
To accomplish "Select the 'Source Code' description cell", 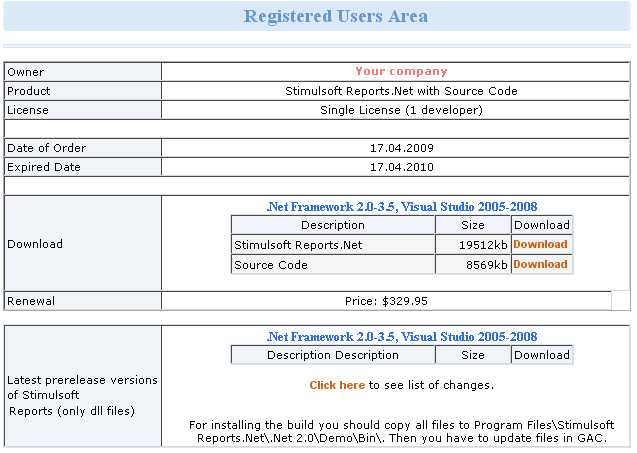I will coord(333,264).
